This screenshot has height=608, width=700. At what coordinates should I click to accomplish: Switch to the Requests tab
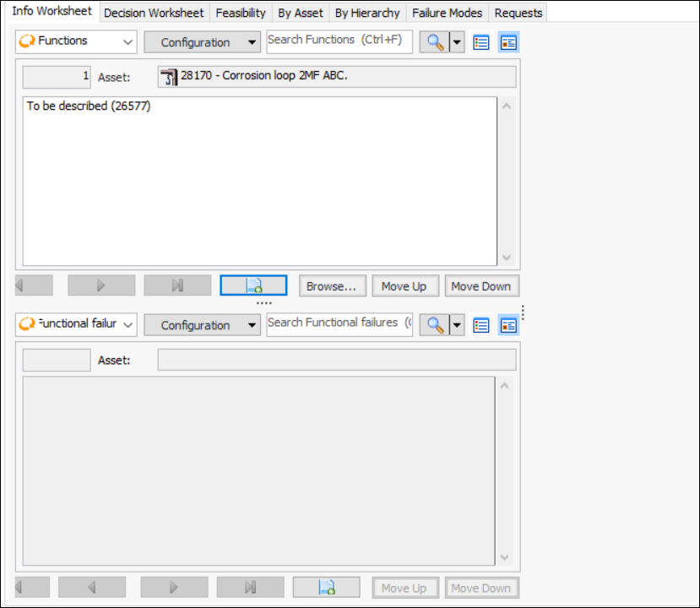coord(518,13)
